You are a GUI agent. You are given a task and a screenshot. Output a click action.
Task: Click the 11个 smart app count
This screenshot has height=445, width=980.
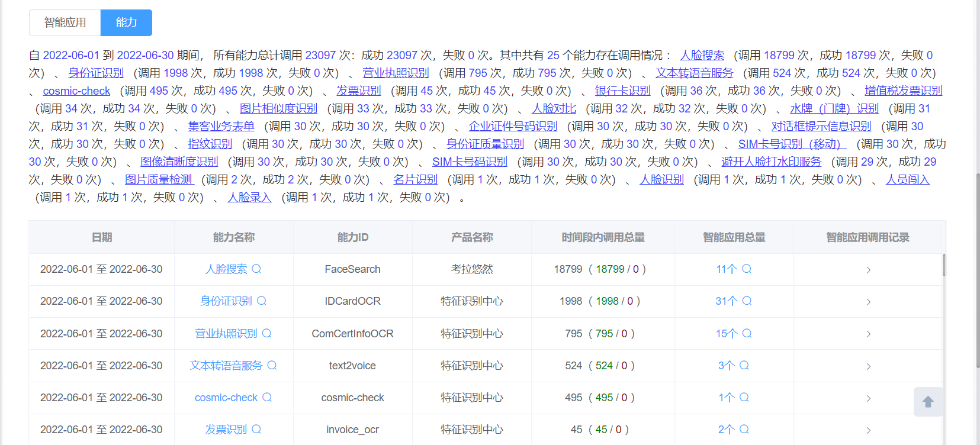pos(727,269)
